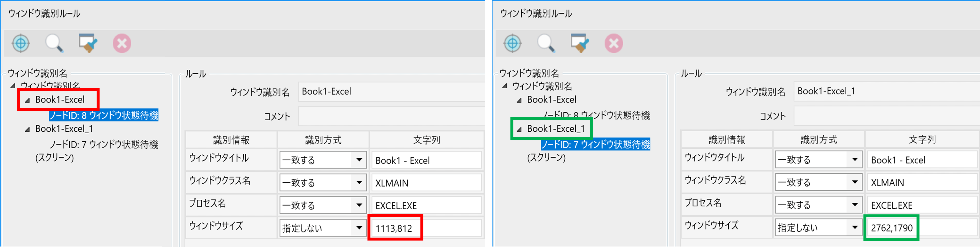Click the magnifier icon in the right toolbar
The width and height of the screenshot is (980, 247).
[546, 43]
